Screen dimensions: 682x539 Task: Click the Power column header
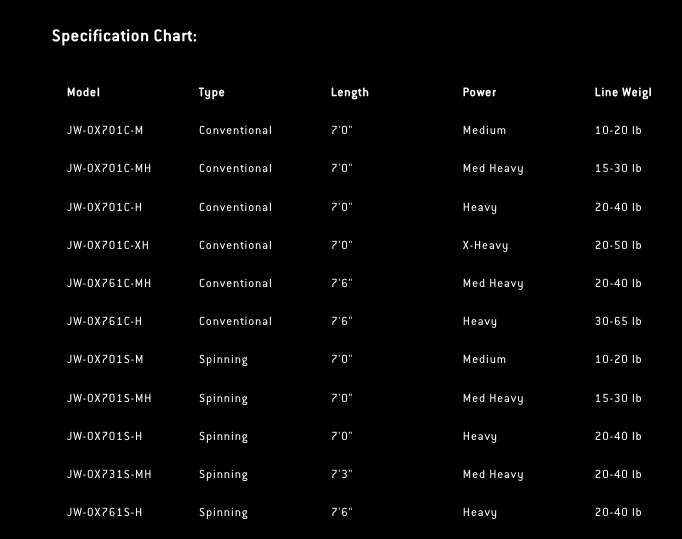(479, 92)
